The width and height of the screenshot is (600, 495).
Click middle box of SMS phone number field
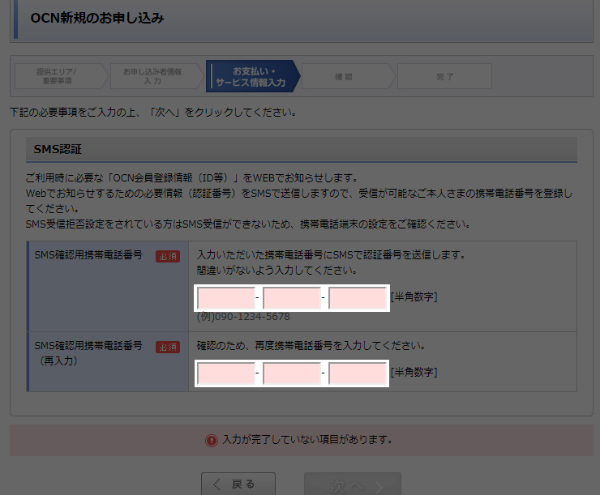click(x=292, y=298)
